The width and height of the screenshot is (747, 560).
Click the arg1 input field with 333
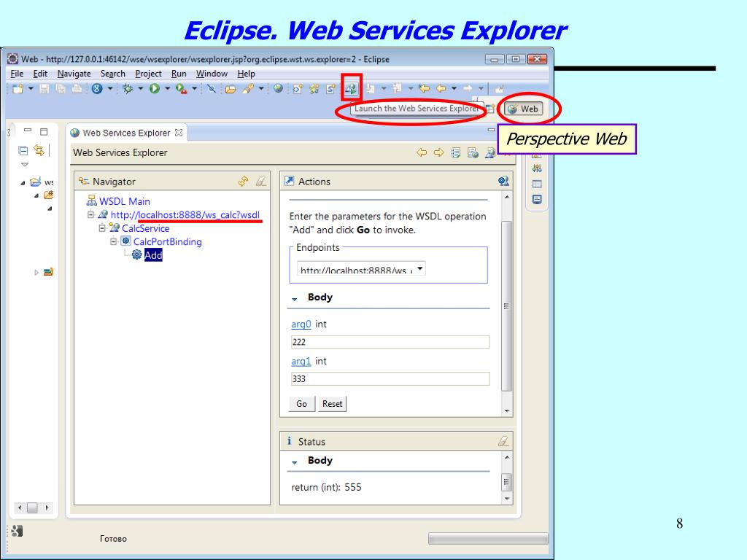click(390, 379)
